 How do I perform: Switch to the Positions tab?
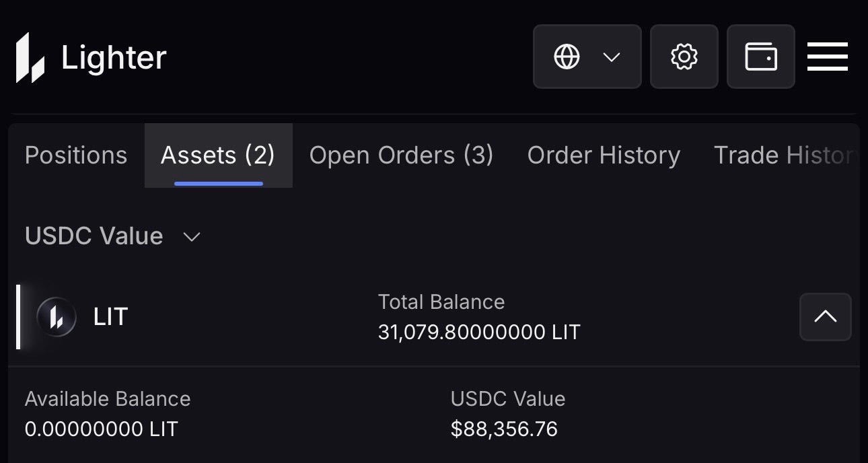coord(76,155)
